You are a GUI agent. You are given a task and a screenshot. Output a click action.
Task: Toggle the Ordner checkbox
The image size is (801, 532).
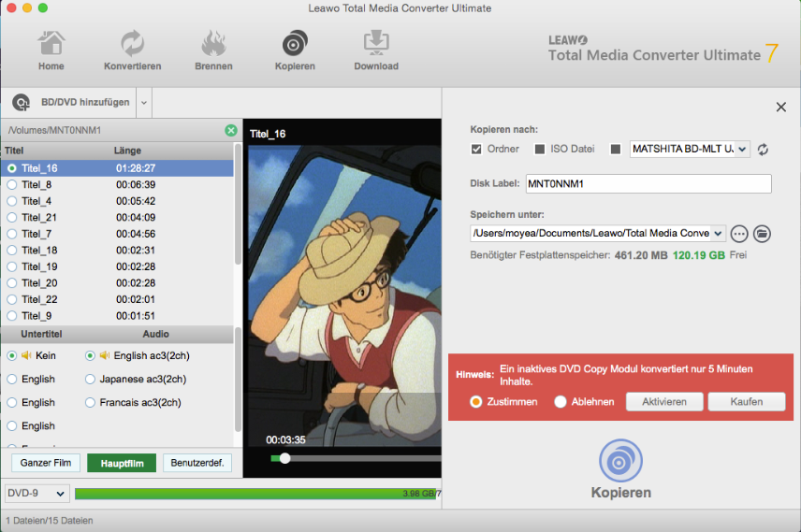[x=476, y=149]
